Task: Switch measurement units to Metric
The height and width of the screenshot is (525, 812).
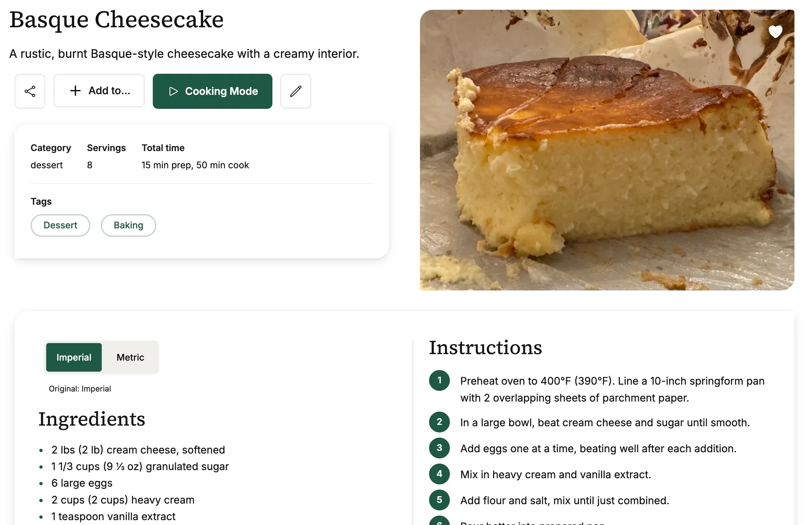Action: [x=130, y=357]
